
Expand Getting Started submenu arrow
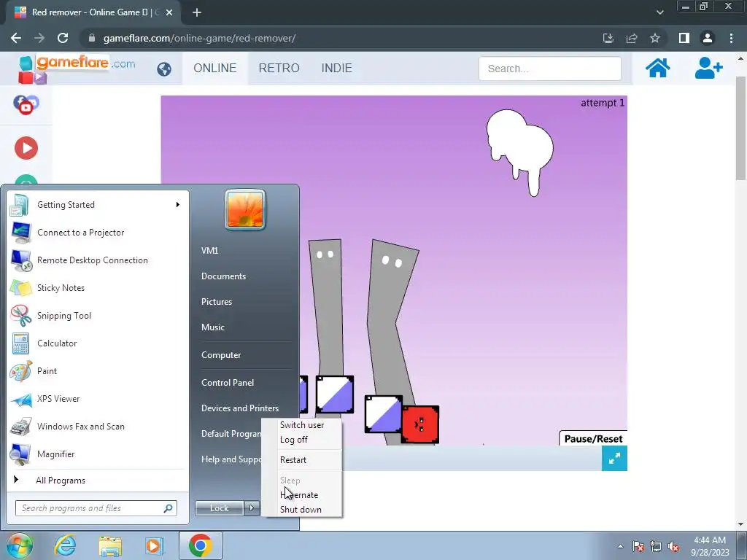coord(178,205)
